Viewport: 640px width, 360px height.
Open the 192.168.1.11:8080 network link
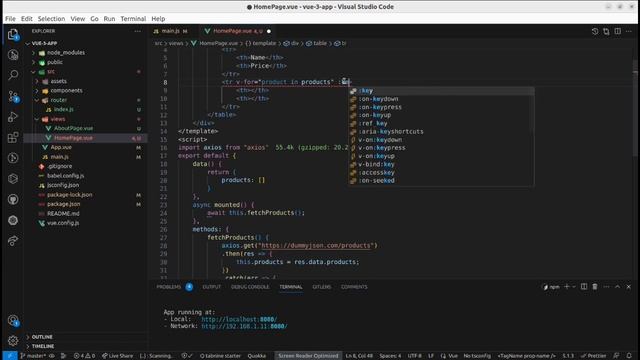(x=244, y=326)
